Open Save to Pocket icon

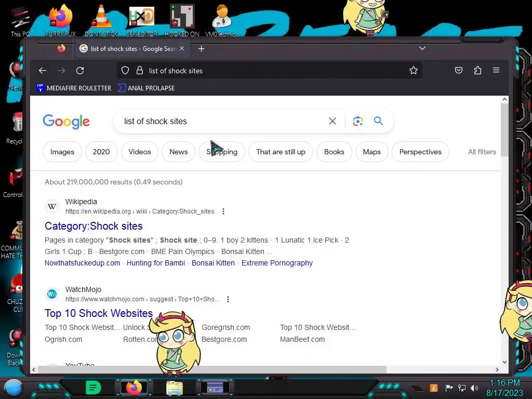pos(458,70)
